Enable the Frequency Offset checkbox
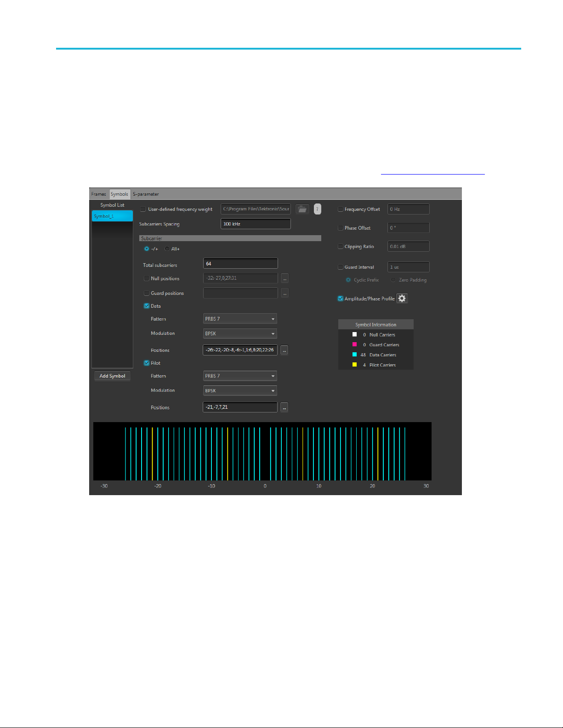This screenshot has width=563, height=728. click(x=341, y=209)
